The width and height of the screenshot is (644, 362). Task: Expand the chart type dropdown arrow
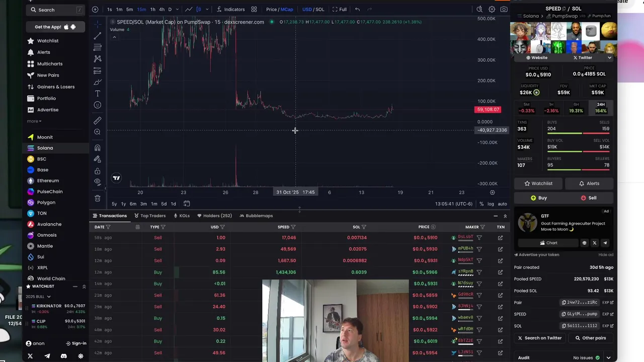[207, 9]
